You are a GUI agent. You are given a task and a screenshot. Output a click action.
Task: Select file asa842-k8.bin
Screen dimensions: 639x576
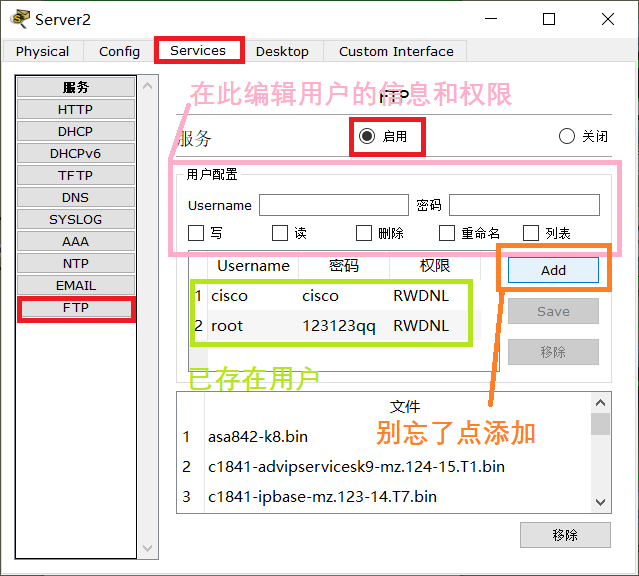(x=258, y=437)
